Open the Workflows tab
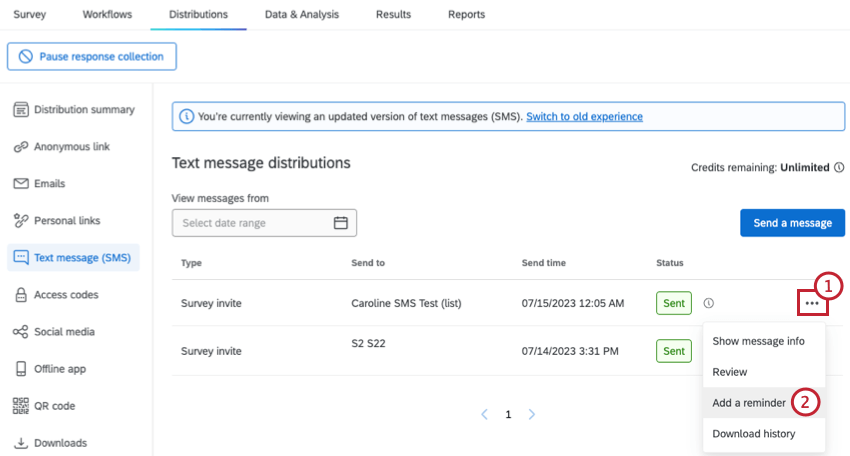Image resolution: width=850 pixels, height=456 pixels. [108, 15]
